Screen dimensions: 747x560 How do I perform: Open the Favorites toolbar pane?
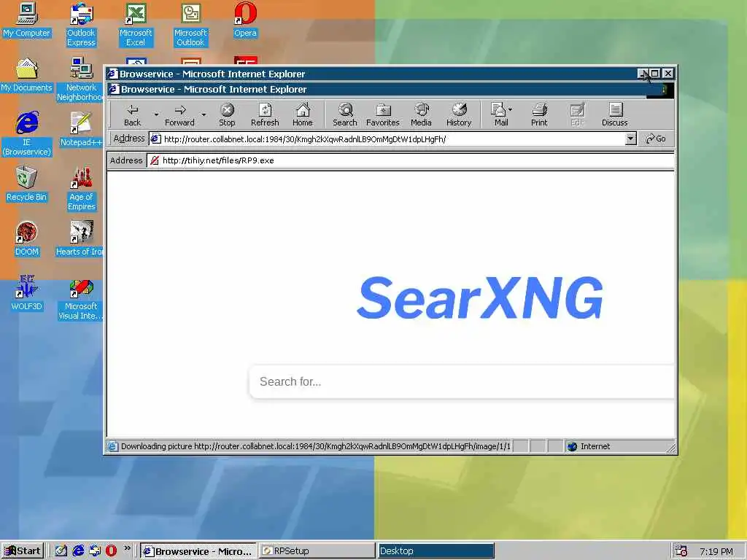pos(382,114)
